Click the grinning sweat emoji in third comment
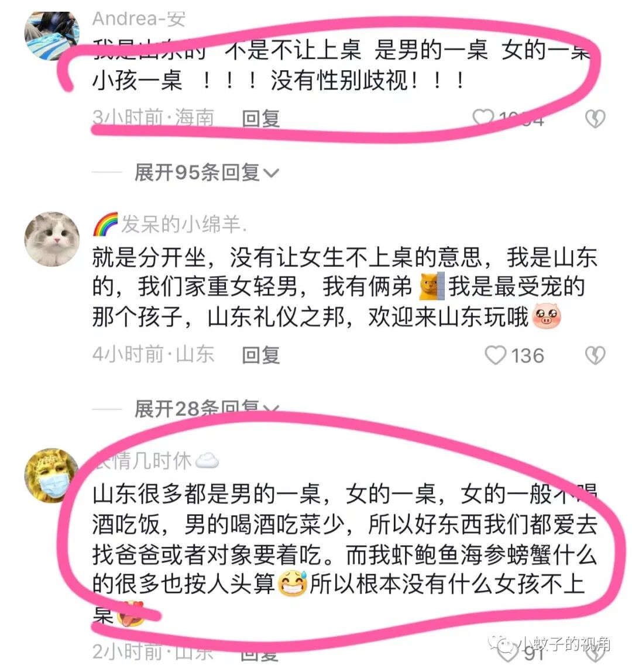 [x=293, y=583]
